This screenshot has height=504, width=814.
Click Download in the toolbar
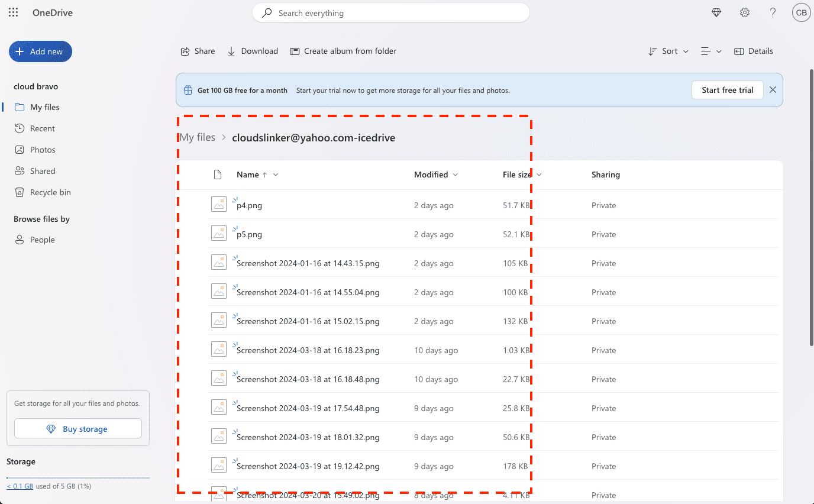[x=253, y=51]
